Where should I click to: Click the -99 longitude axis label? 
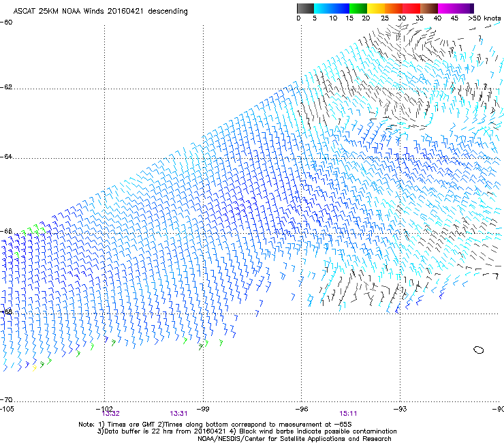[203, 409]
